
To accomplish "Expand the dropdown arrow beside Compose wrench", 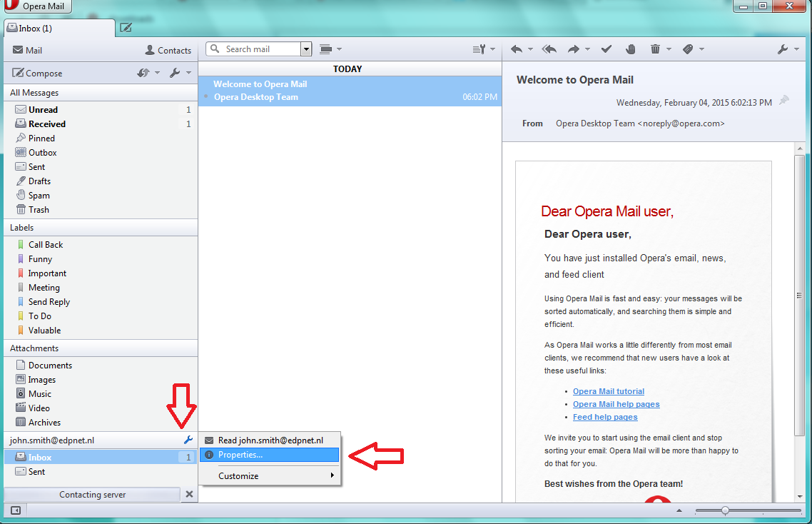I will (188, 73).
